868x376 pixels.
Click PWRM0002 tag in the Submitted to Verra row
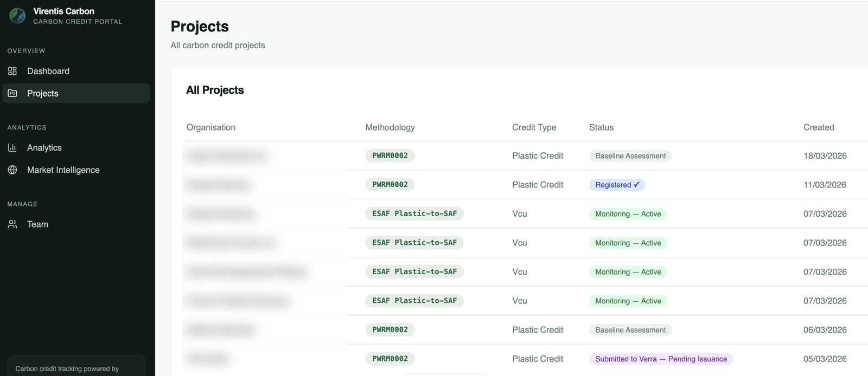pyautogui.click(x=390, y=359)
